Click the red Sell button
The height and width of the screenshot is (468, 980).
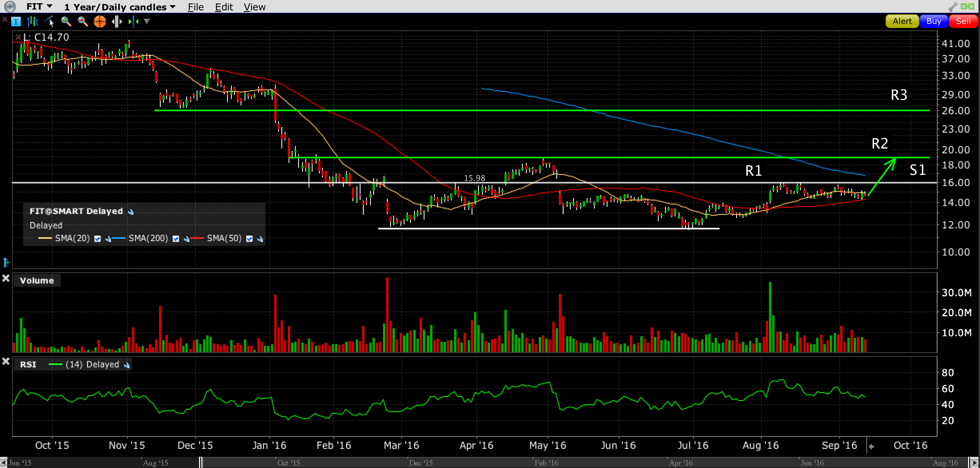963,21
